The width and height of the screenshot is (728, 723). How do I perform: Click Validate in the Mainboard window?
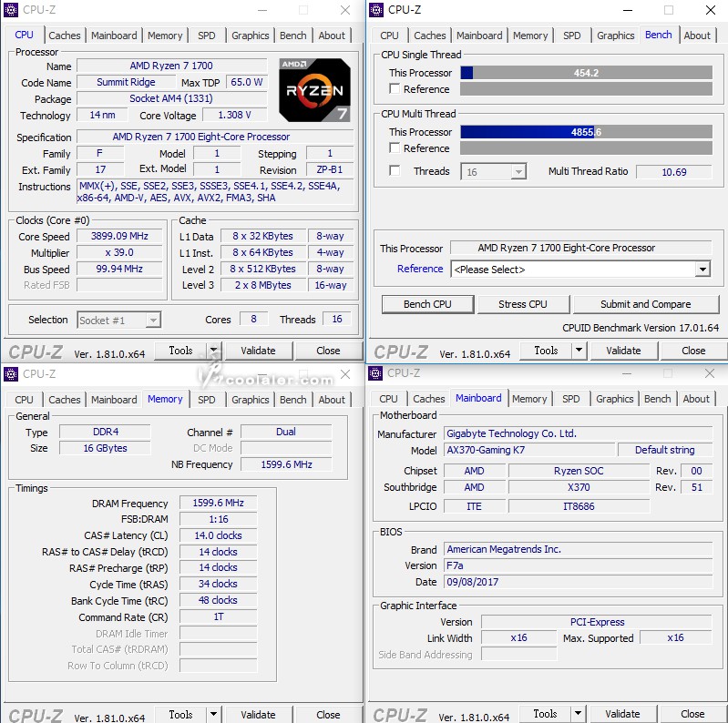click(622, 713)
